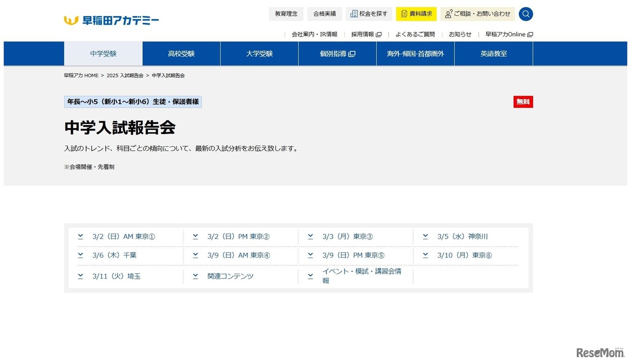Click external-link icon next to 早稲アカOnline
The width and height of the screenshot is (631, 364).
click(x=530, y=34)
